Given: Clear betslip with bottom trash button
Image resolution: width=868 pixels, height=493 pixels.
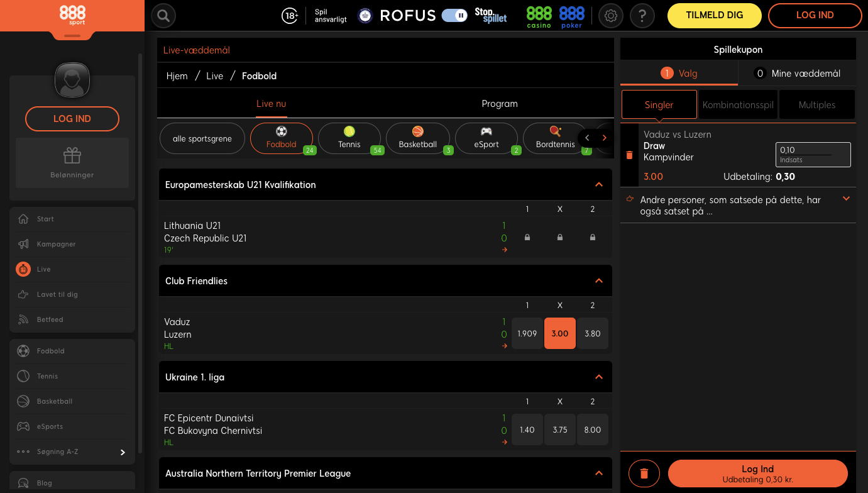Looking at the screenshot, I should click(644, 474).
